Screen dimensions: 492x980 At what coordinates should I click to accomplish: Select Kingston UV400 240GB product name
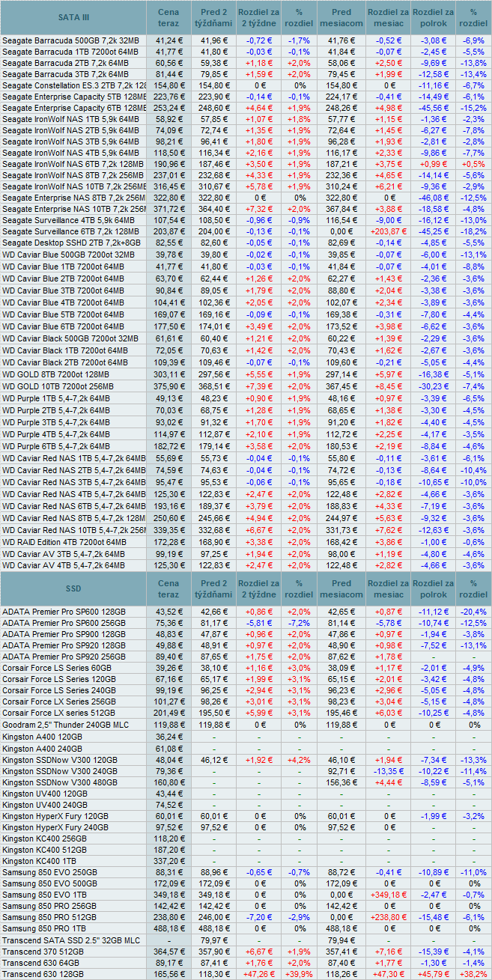pyautogui.click(x=45, y=806)
